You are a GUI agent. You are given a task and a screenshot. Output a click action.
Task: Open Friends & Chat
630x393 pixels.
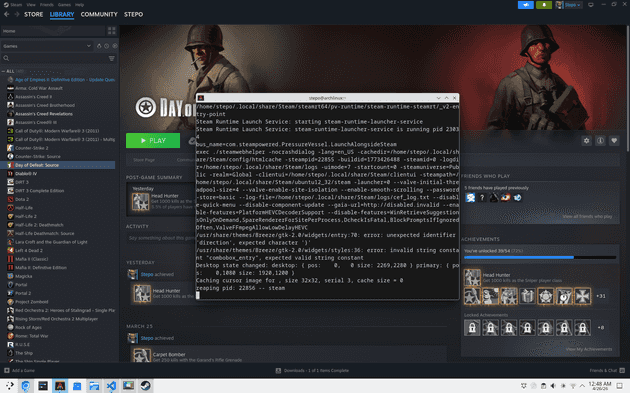607,370
